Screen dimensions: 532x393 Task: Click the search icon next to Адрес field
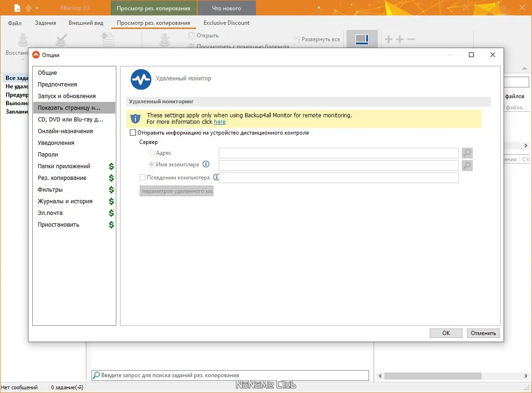click(x=467, y=153)
